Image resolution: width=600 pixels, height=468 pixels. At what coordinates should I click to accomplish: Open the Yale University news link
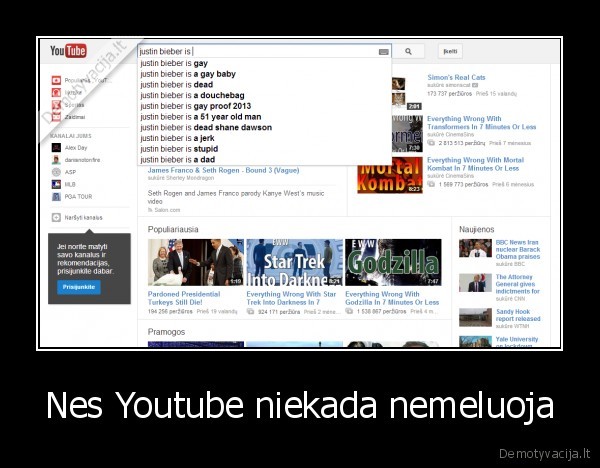click(x=517, y=342)
